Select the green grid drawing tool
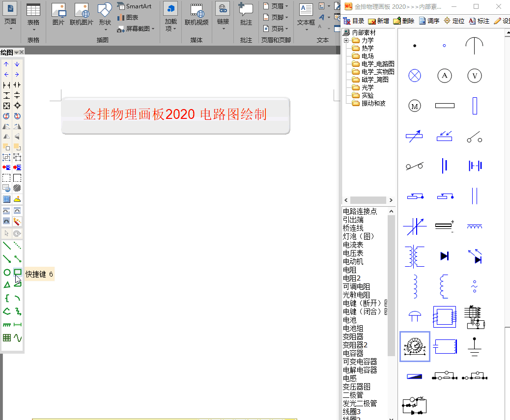 point(7,338)
